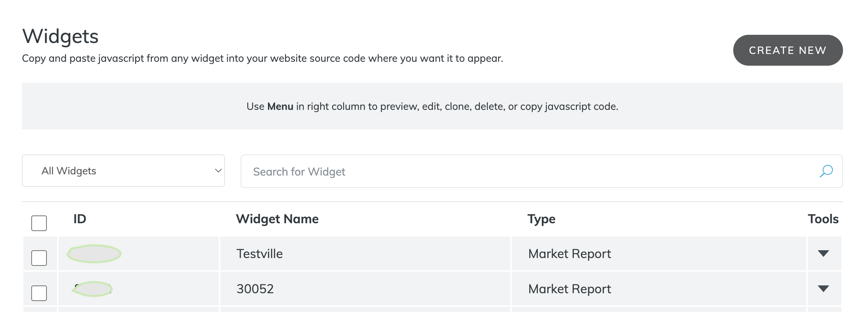Click the Widget Name column header
This screenshot has height=312, width=868.
(277, 219)
